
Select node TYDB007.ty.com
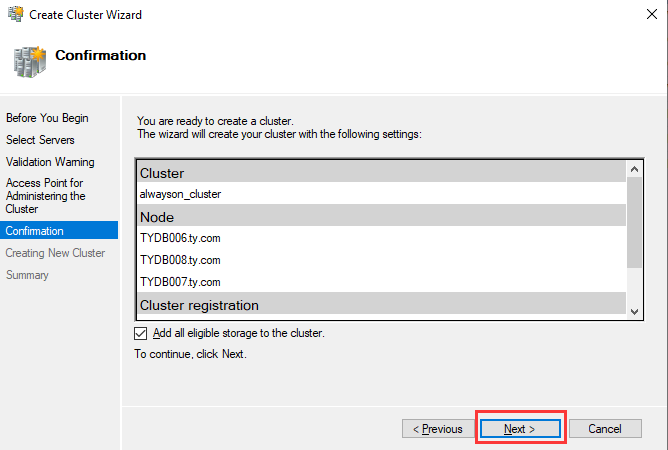tap(180, 282)
